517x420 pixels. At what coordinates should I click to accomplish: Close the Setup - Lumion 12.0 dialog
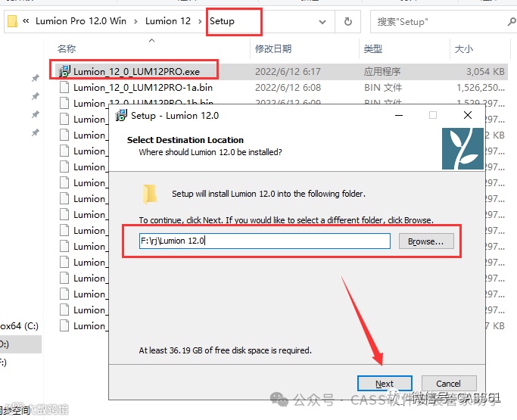click(468, 115)
